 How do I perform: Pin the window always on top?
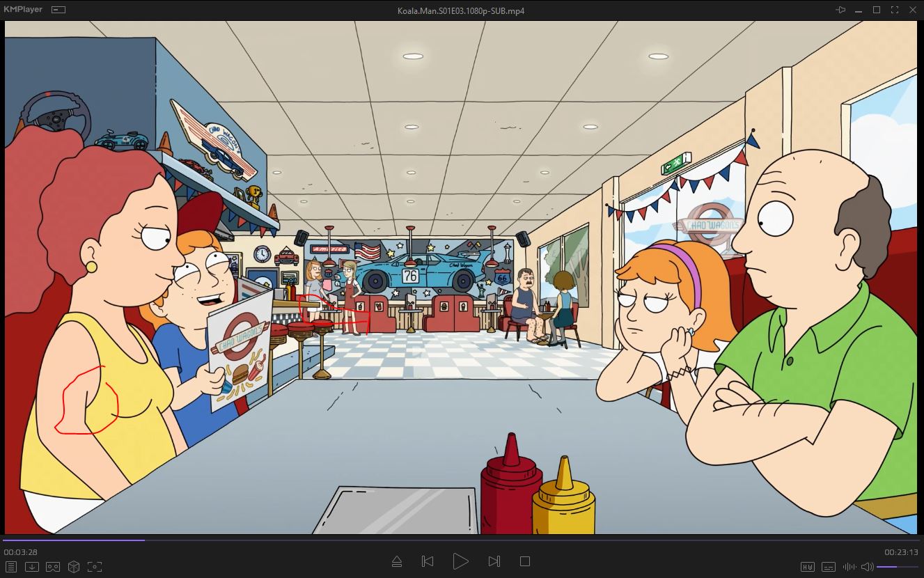840,10
